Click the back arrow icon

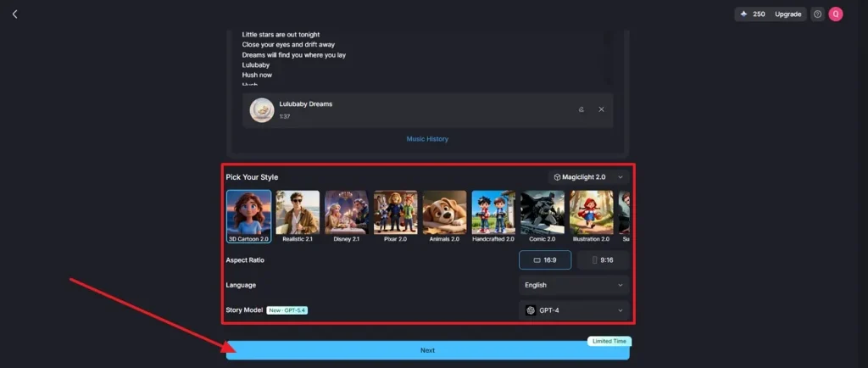[14, 14]
